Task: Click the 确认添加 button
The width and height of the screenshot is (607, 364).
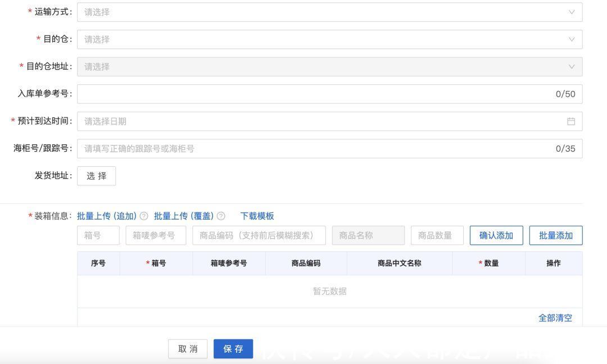Action: coord(496,235)
